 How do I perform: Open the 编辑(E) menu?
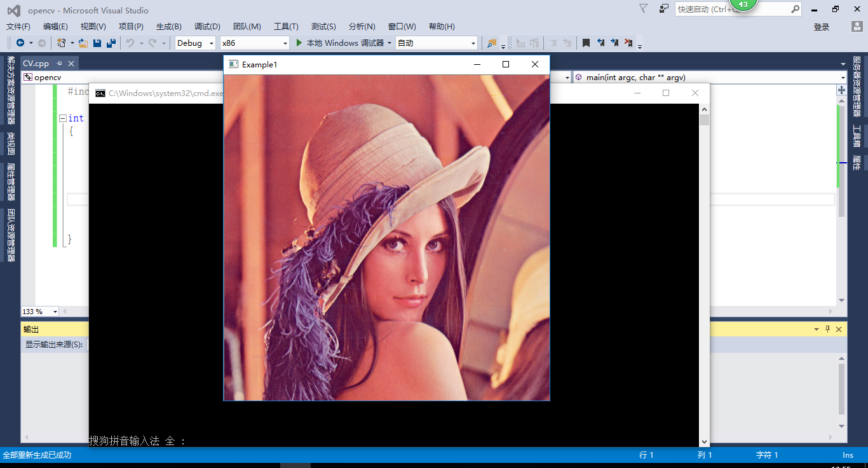click(55, 26)
